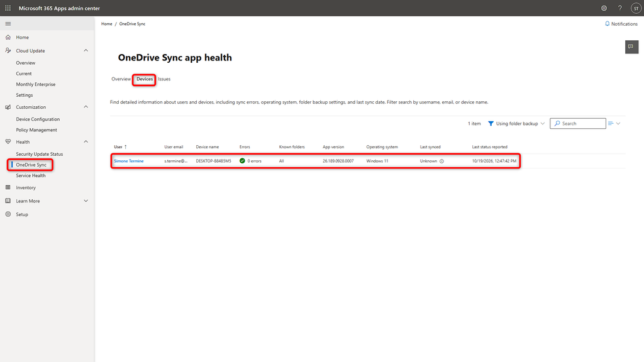Screen dimensions: 644x362
Task: Open the Using folder backup filter dropdown
Action: coord(516,124)
